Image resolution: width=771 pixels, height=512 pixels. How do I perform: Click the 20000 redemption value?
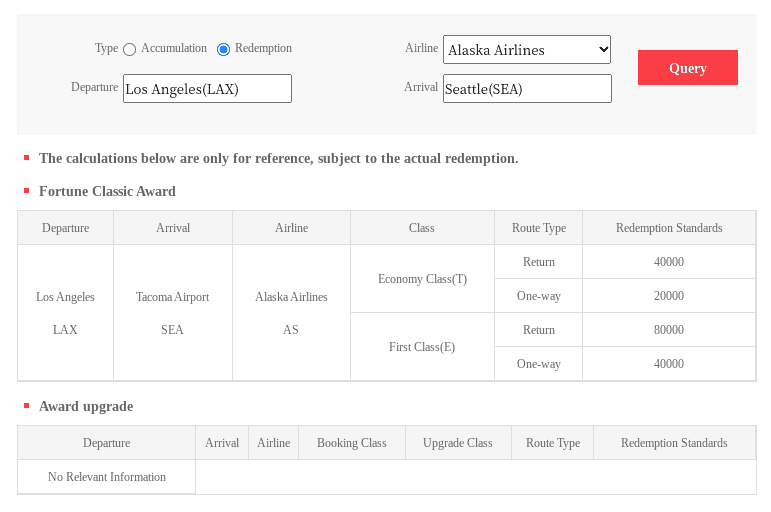668,296
